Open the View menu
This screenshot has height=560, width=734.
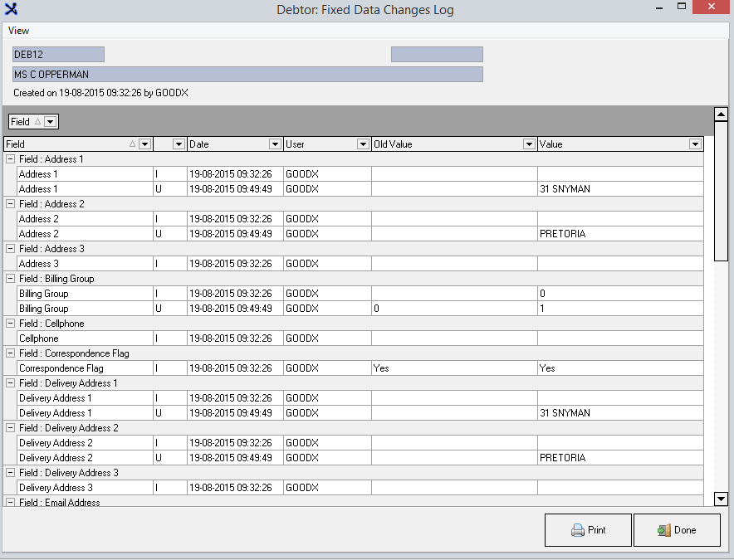click(x=18, y=31)
